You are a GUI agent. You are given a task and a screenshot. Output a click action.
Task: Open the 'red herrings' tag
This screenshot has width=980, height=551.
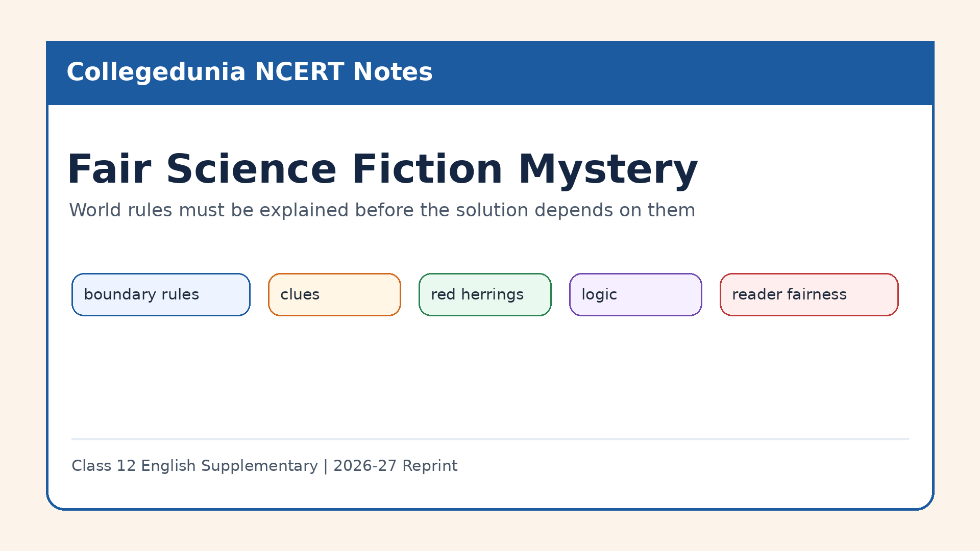pyautogui.click(x=485, y=294)
